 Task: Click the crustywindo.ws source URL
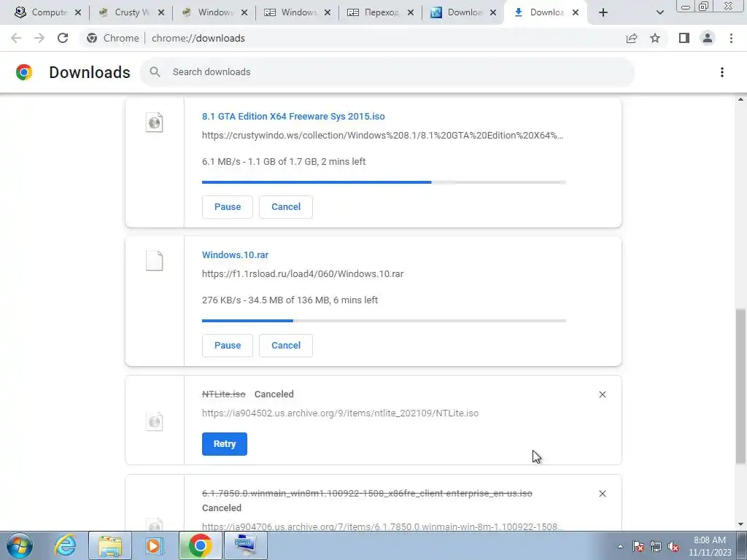pos(382,135)
